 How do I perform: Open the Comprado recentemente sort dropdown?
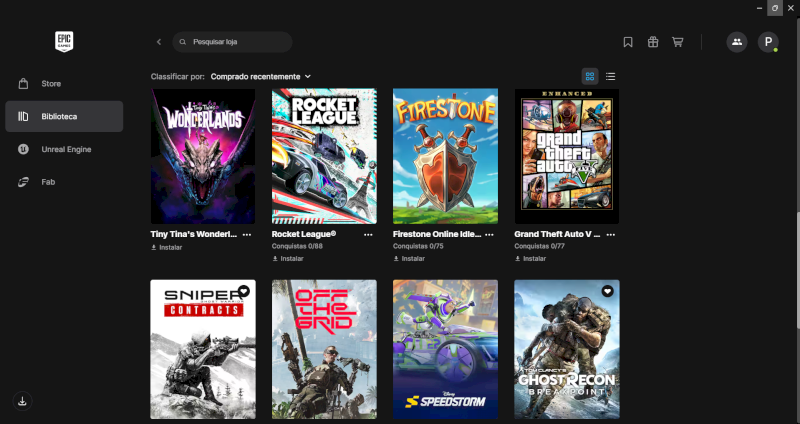[261, 77]
